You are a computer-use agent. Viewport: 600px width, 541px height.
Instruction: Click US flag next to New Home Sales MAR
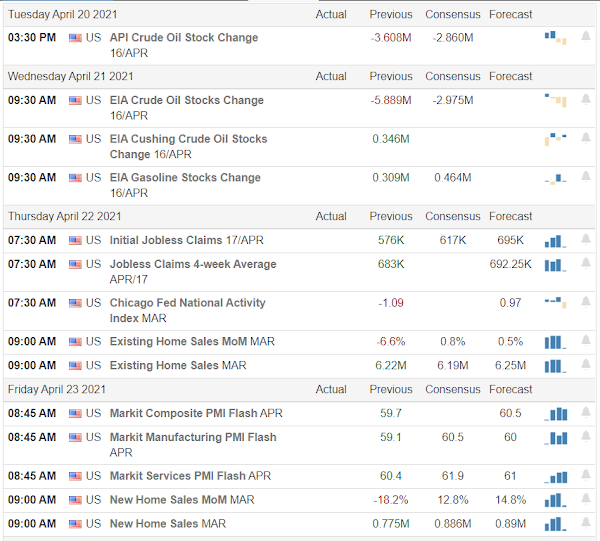[x=75, y=524]
